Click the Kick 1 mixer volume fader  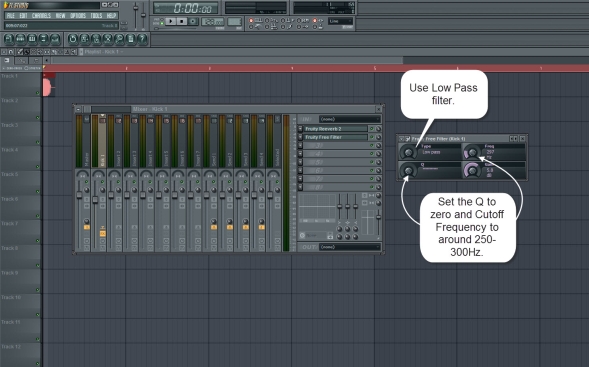[x=95, y=199]
